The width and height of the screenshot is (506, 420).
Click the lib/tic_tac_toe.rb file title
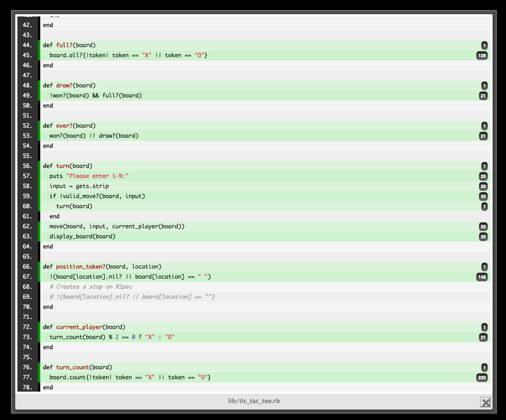253,401
